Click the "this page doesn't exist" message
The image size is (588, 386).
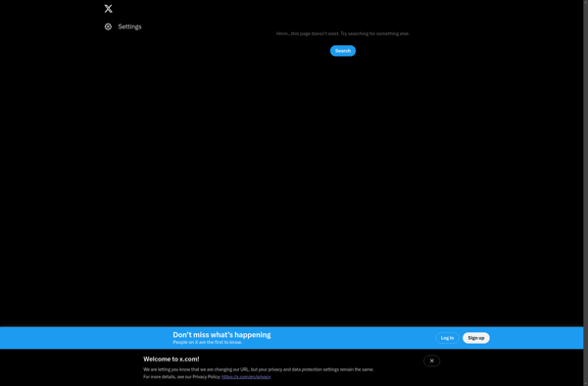coord(343,33)
